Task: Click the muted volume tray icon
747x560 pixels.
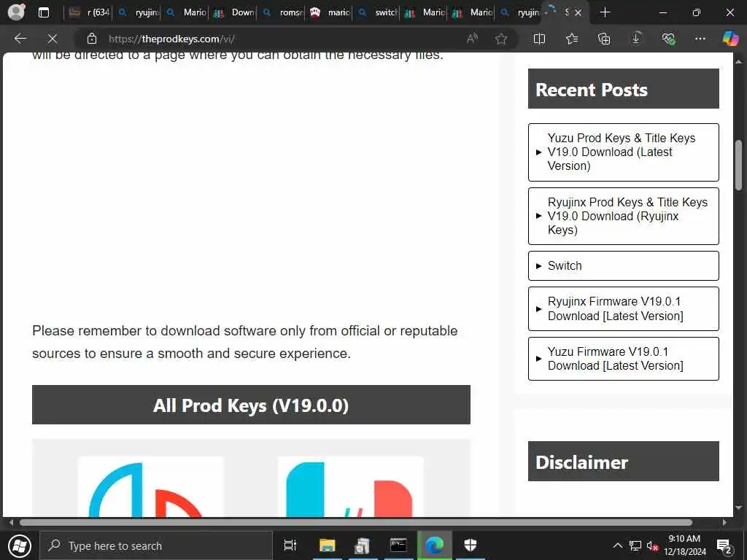Action: 652,545
